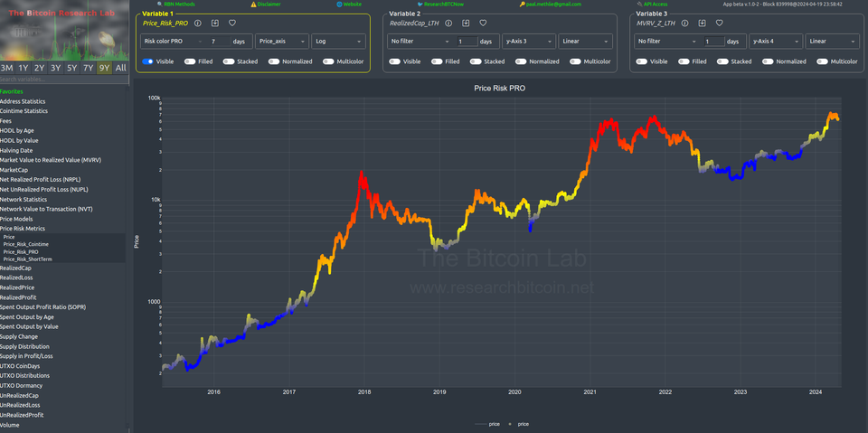Expand Supply in Profit/Loss category
This screenshot has width=868, height=433.
click(26, 356)
